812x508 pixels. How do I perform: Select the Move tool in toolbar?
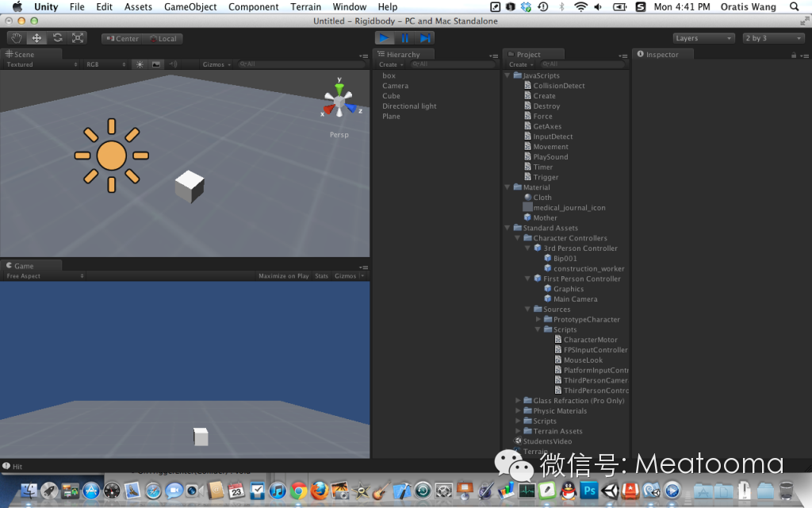click(36, 38)
